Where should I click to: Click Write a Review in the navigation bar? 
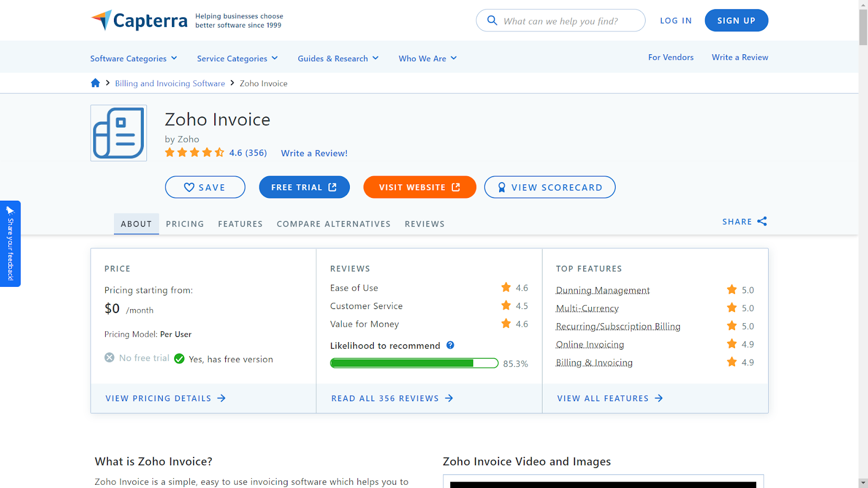coord(740,57)
